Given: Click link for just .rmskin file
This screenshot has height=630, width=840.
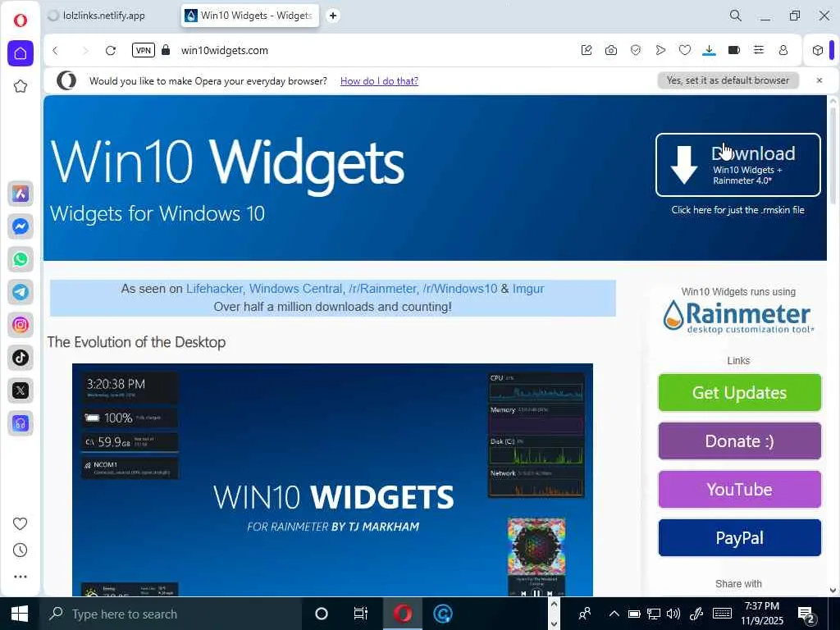Looking at the screenshot, I should click(737, 210).
